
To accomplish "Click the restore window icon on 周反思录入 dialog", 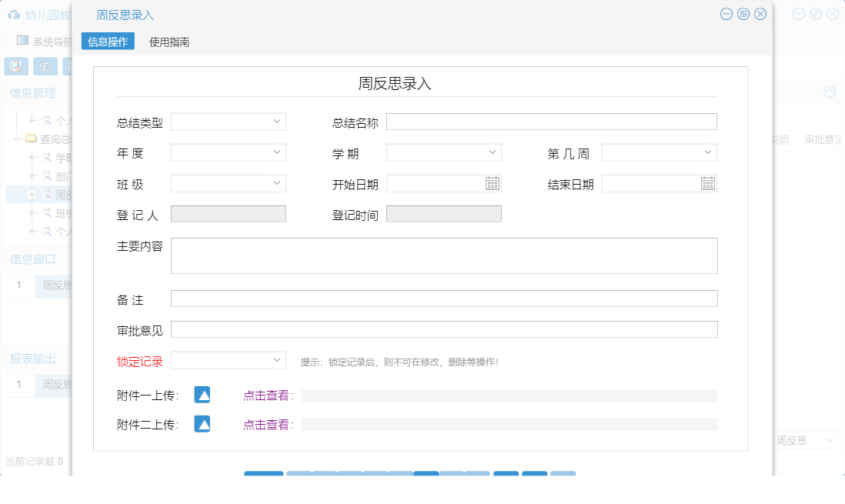I will [x=743, y=14].
